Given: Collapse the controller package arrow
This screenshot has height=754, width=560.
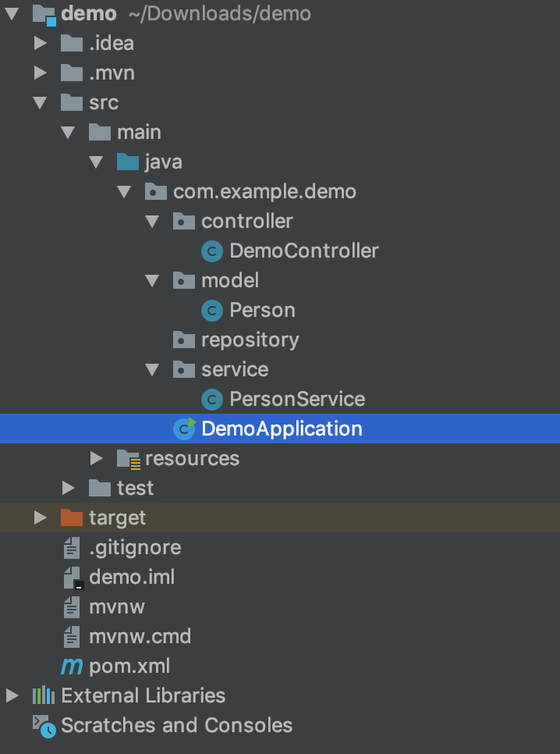Looking at the screenshot, I should pos(152,221).
